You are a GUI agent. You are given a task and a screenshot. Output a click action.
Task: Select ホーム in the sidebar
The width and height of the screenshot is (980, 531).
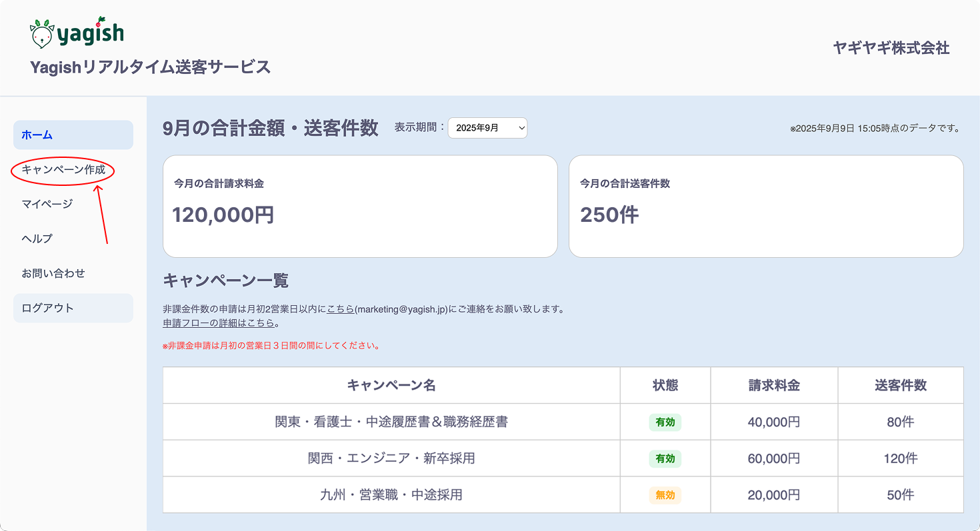click(73, 135)
